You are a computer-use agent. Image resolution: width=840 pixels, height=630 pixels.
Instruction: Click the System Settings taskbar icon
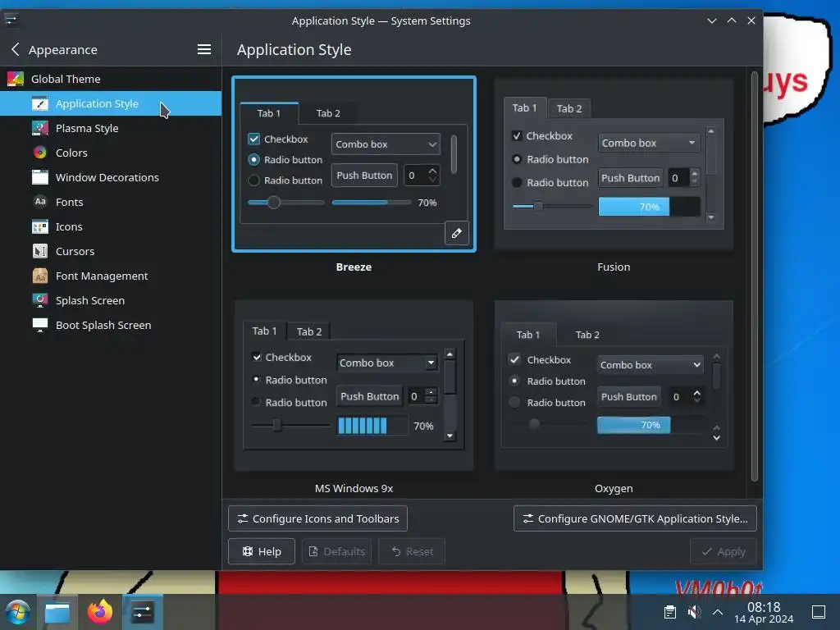point(143,612)
